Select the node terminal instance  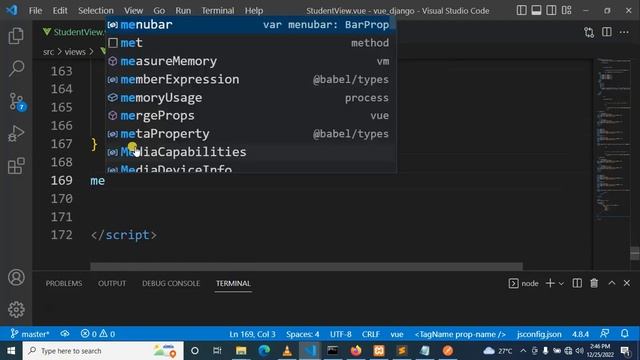524,283
